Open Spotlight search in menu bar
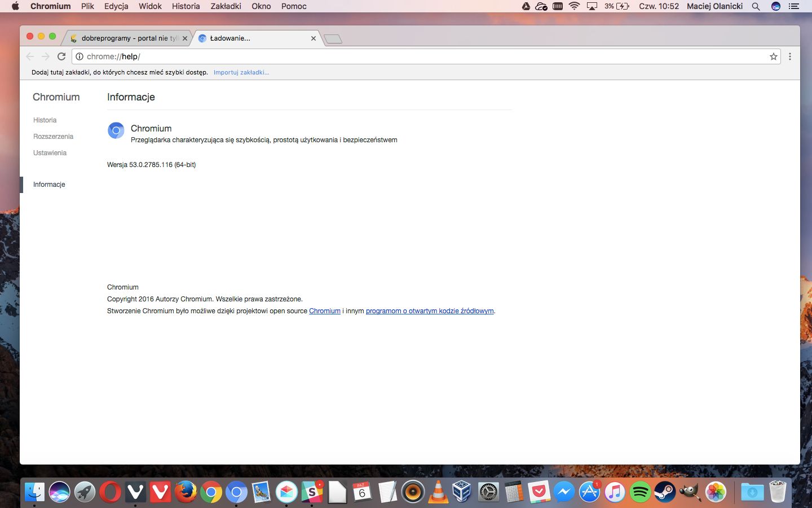812x508 pixels. point(756,6)
